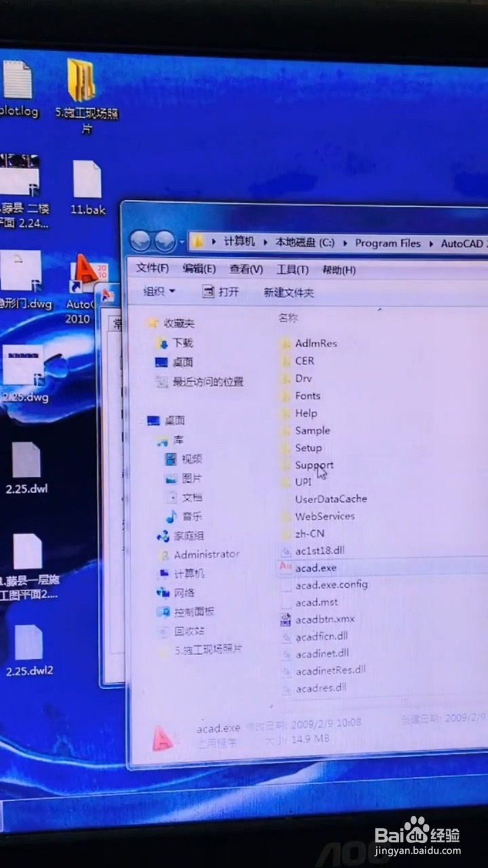This screenshot has height=868, width=488.
Task: Select the 2.25.dwg desktop file
Action: point(25,375)
